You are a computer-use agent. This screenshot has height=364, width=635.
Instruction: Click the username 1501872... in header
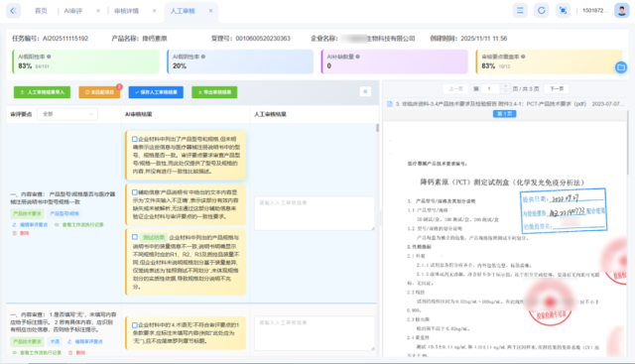[x=595, y=11]
